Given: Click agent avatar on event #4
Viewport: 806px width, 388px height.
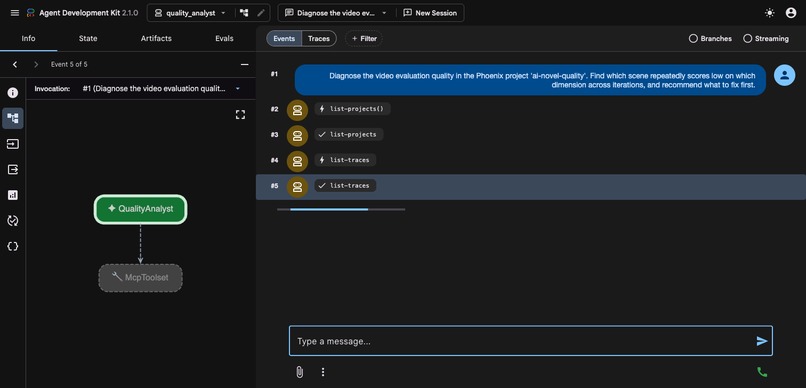Looking at the screenshot, I should 297,161.
